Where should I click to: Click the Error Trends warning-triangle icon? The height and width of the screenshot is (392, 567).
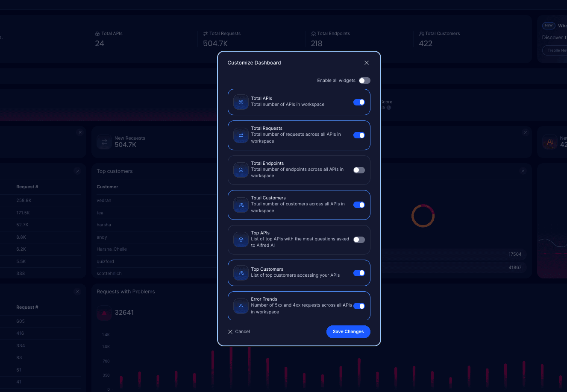point(241,306)
